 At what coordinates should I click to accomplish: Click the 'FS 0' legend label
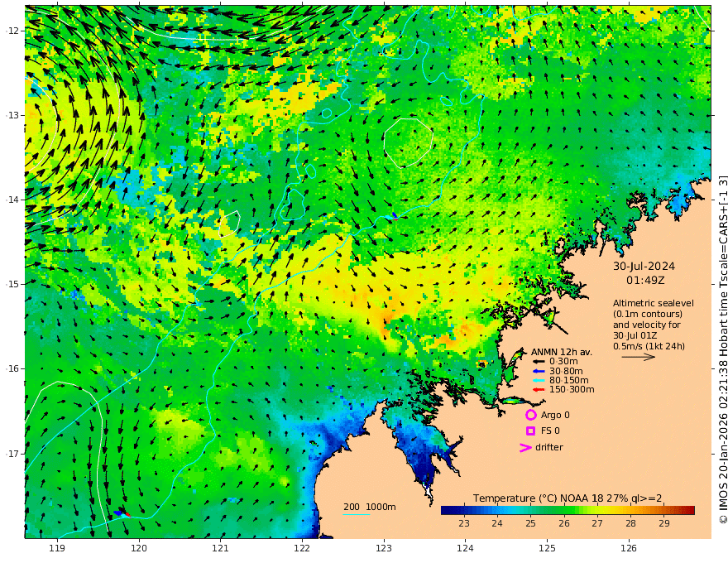coord(550,431)
